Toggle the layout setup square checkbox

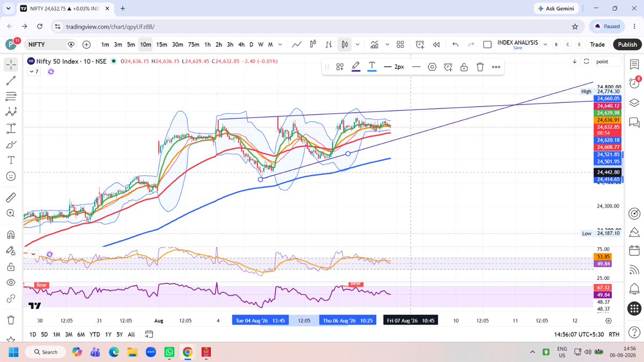pyautogui.click(x=487, y=45)
